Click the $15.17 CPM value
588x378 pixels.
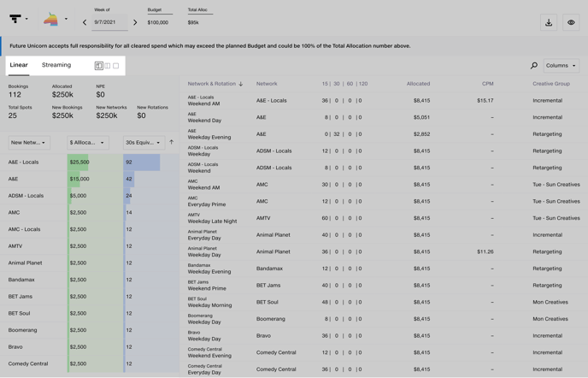[485, 101]
